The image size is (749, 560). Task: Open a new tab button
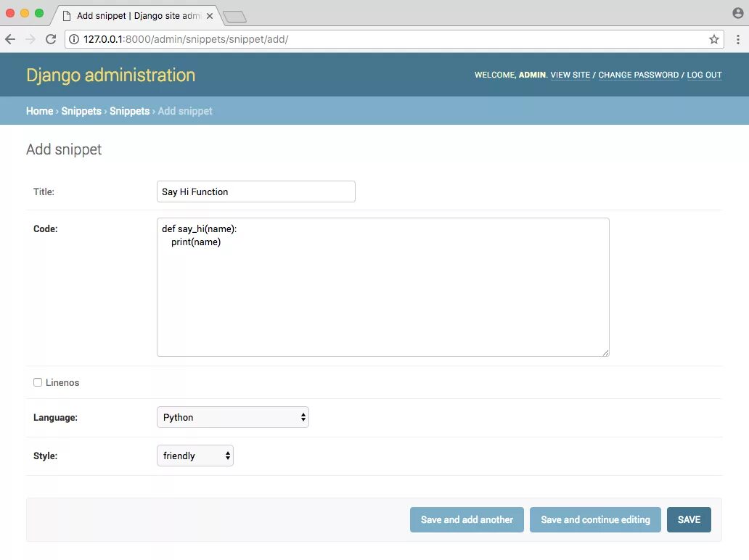coord(234,17)
